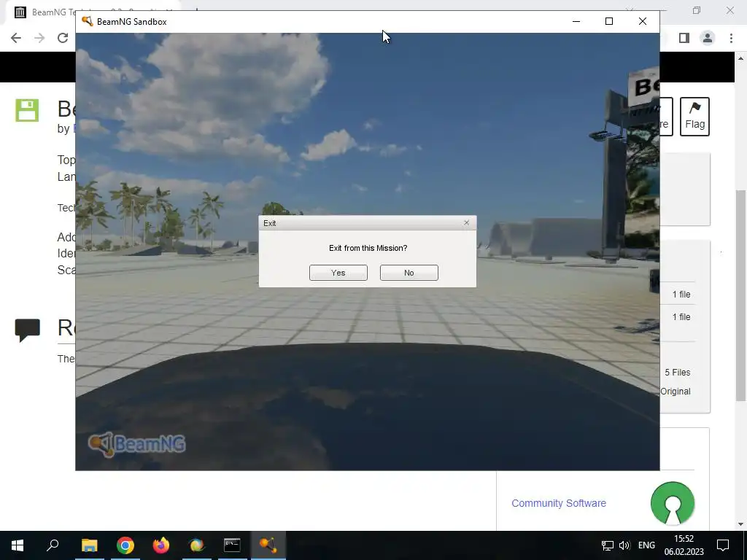Image resolution: width=747 pixels, height=560 pixels.
Task: Click the webpage vertical scrollbar thumb
Action: 740,295
